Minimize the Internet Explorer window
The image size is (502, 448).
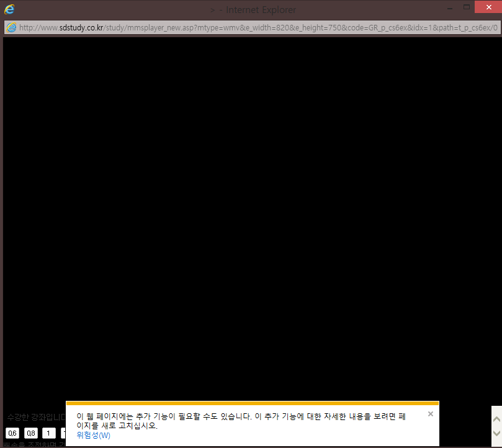[x=450, y=8]
